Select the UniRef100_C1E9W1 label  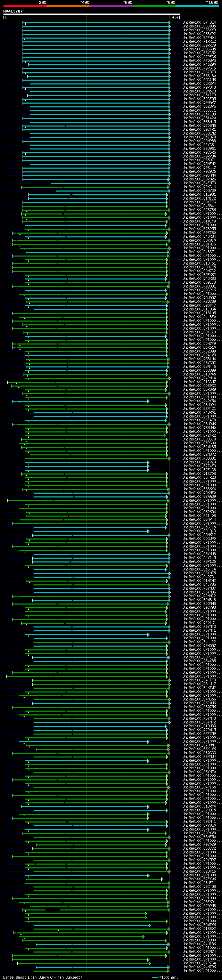point(199,194)
